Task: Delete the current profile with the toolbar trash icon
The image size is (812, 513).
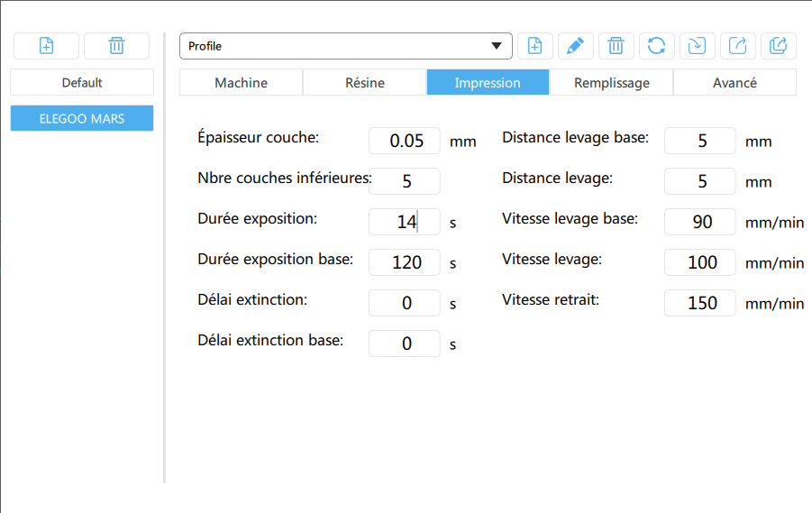Action: coord(616,46)
